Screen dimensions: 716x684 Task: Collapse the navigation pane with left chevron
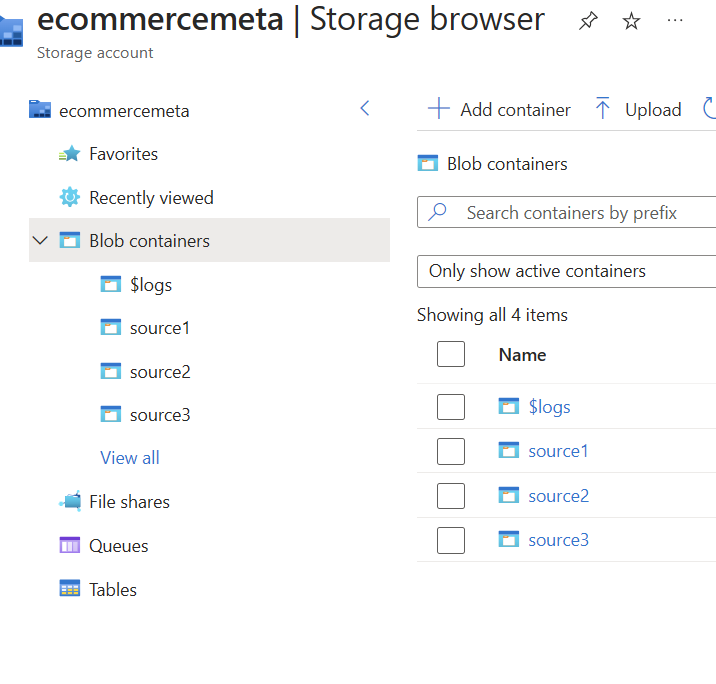[x=364, y=108]
